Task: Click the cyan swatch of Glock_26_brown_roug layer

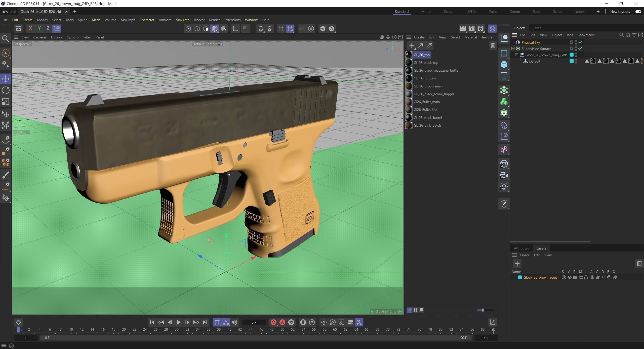Action: click(520, 277)
